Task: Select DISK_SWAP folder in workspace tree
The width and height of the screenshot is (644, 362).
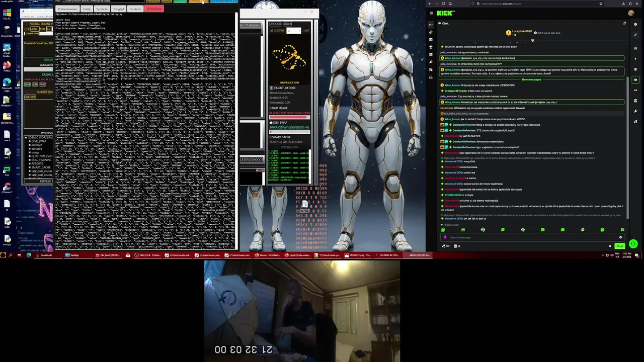Action: (x=38, y=141)
